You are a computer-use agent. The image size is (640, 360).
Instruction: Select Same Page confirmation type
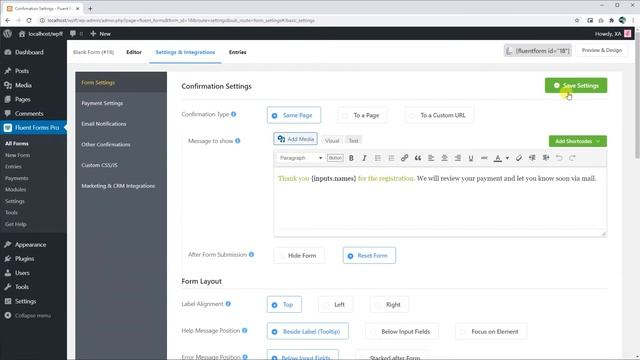pos(294,116)
